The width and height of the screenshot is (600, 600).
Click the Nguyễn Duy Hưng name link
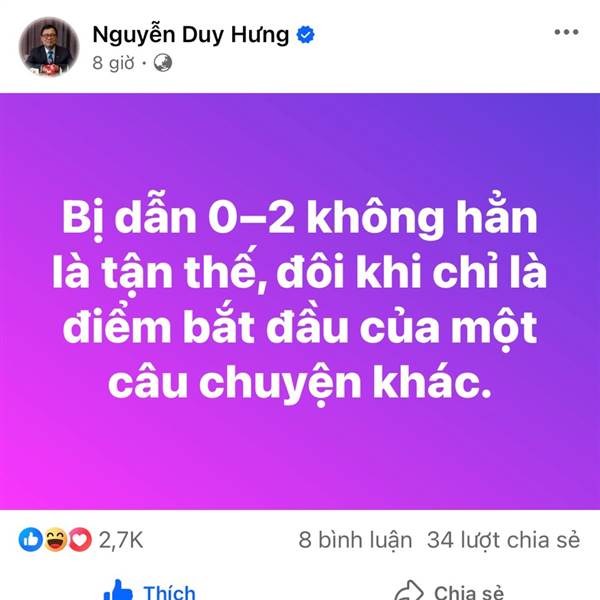coord(191,35)
